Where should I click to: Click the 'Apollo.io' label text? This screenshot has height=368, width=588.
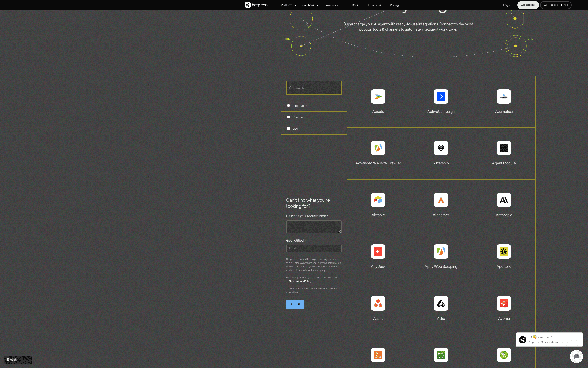click(x=504, y=267)
